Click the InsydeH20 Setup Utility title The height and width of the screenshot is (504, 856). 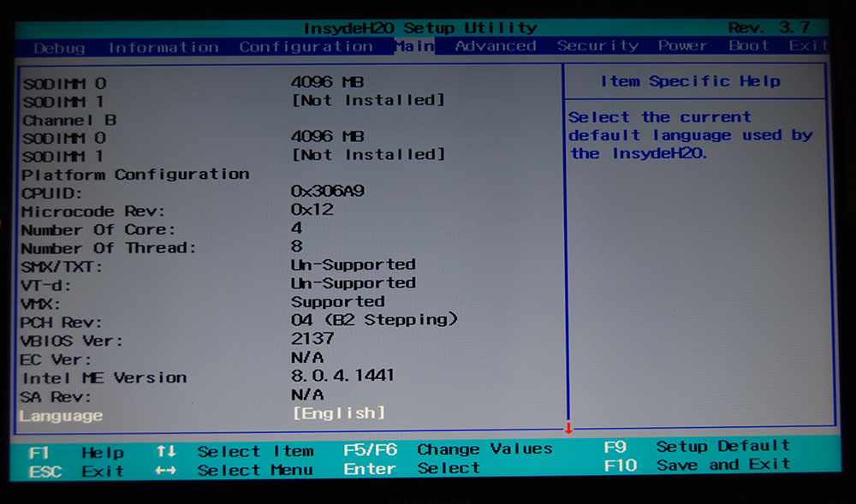(x=420, y=28)
